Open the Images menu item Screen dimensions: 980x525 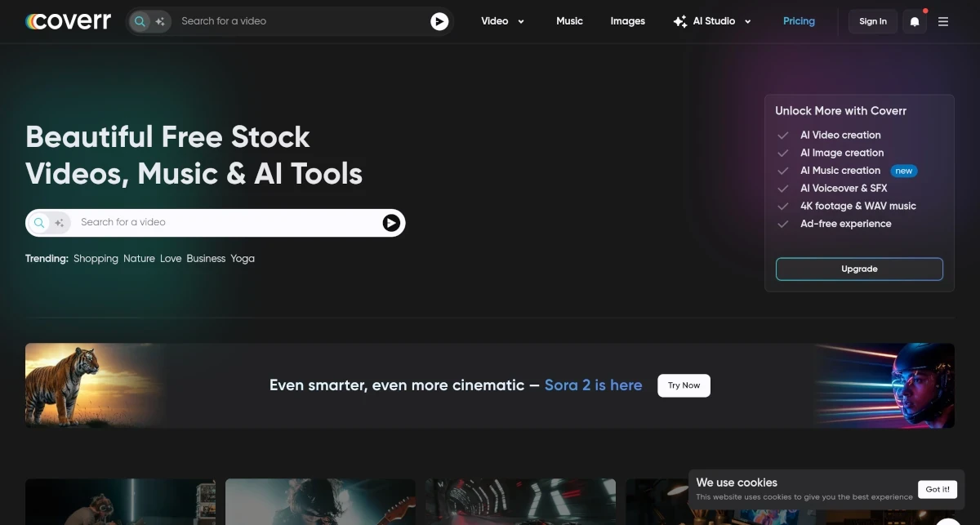coord(627,21)
